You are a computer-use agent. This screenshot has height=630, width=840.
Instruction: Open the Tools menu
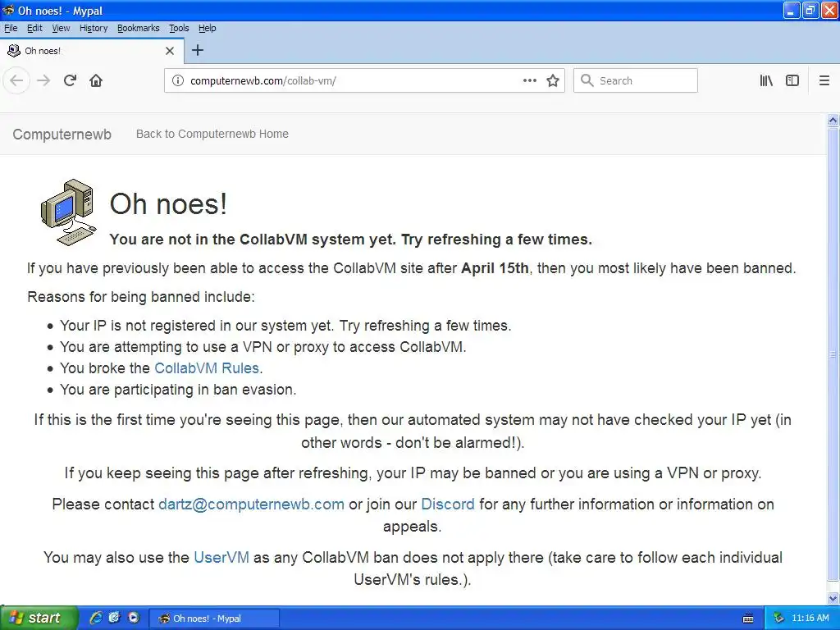tap(179, 28)
